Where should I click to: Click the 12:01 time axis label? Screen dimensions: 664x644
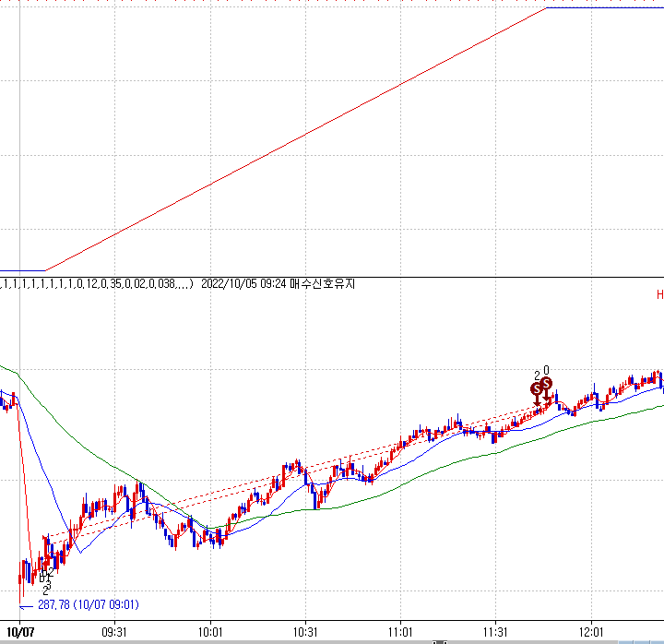pyautogui.click(x=591, y=633)
